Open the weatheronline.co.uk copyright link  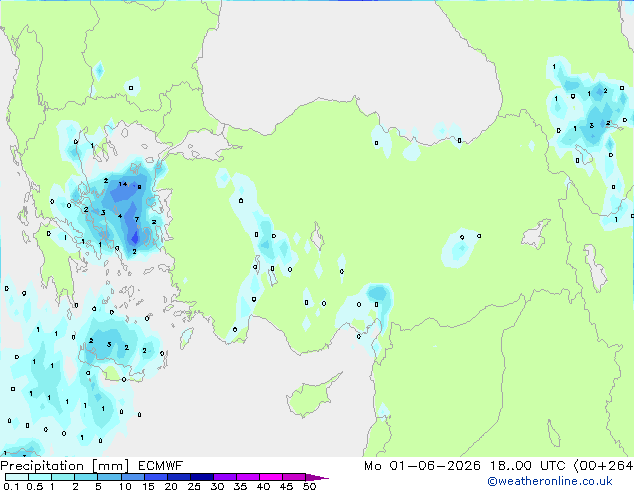coord(550,481)
